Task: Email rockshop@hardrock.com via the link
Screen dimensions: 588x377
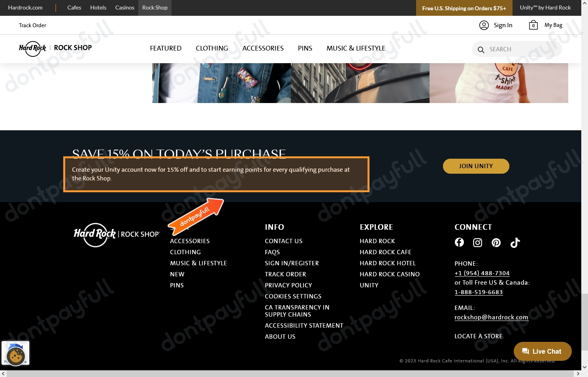Action: coord(491,317)
